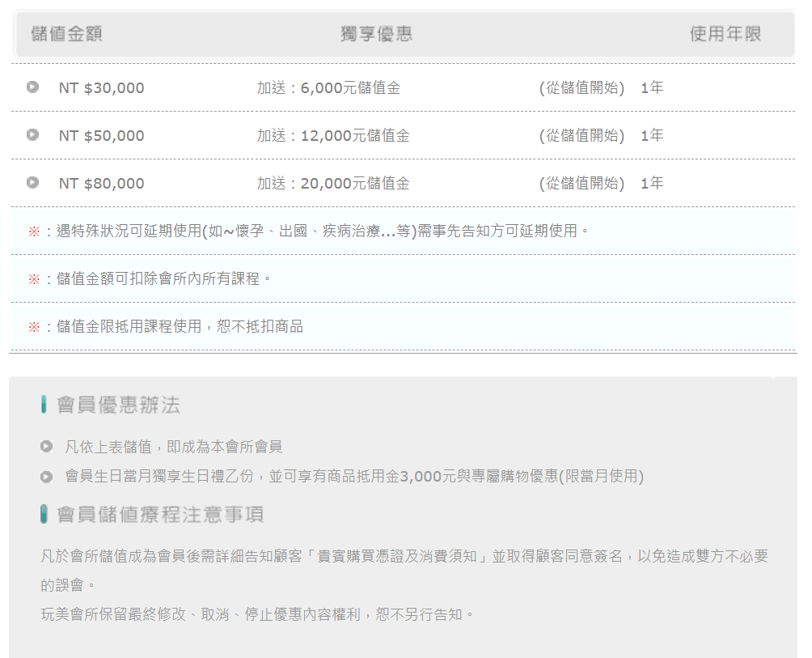Click the 加送 20,000元儲值金 bonus text
Viewport: 812px width, 658px height.
[x=333, y=184]
